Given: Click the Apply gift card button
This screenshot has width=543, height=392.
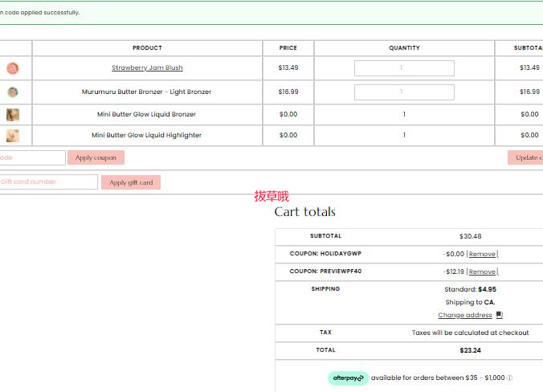Looking at the screenshot, I should point(131,182).
